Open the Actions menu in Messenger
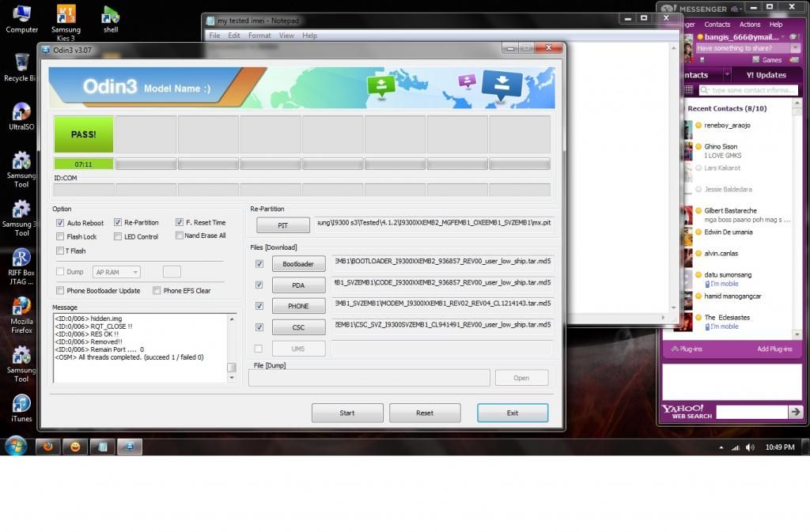This screenshot has width=810, height=532. 749,25
